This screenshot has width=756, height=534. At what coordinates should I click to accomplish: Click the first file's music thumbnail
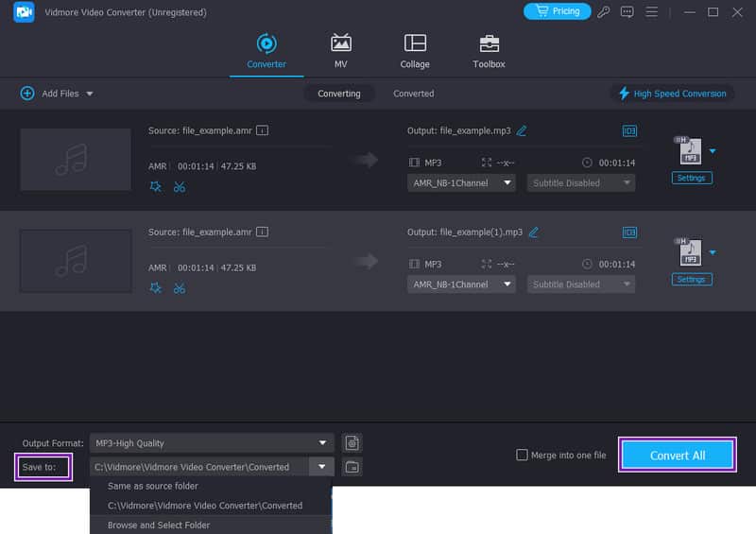(x=75, y=160)
